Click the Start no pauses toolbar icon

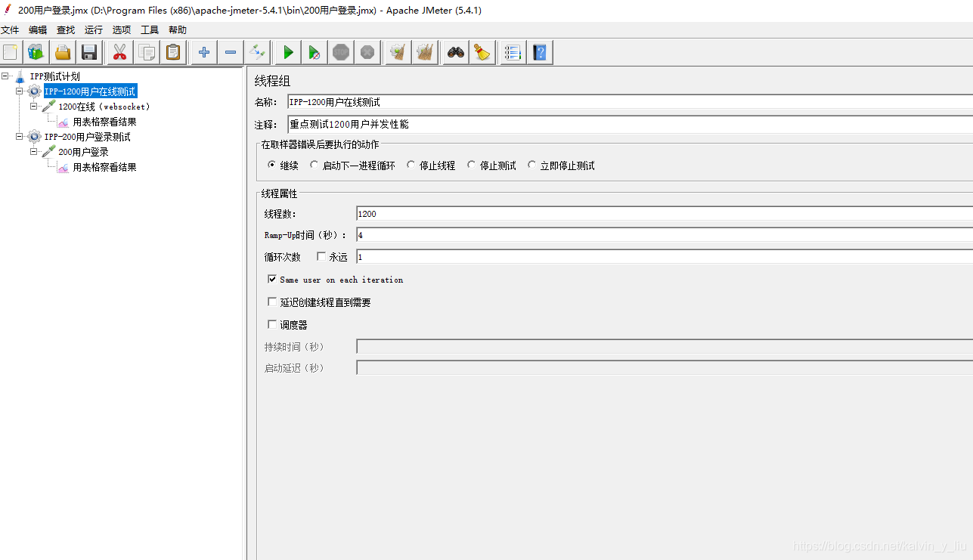coord(315,52)
